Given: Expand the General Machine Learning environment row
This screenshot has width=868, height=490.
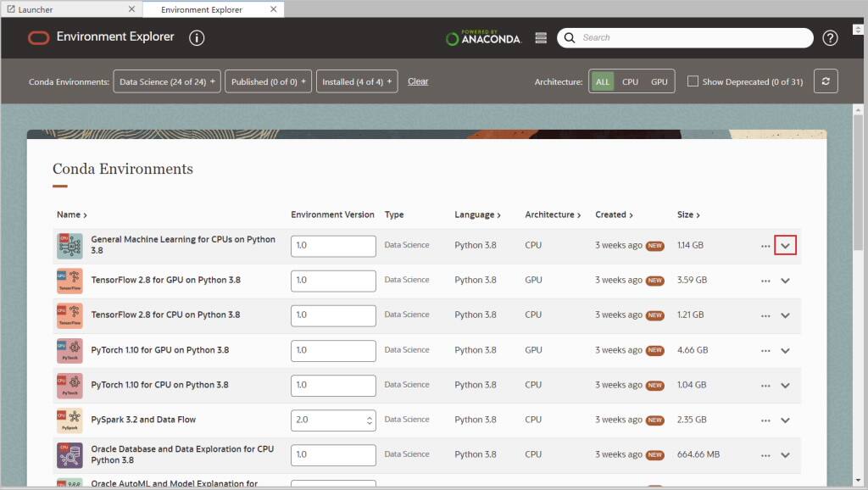Looking at the screenshot, I should [x=785, y=244].
